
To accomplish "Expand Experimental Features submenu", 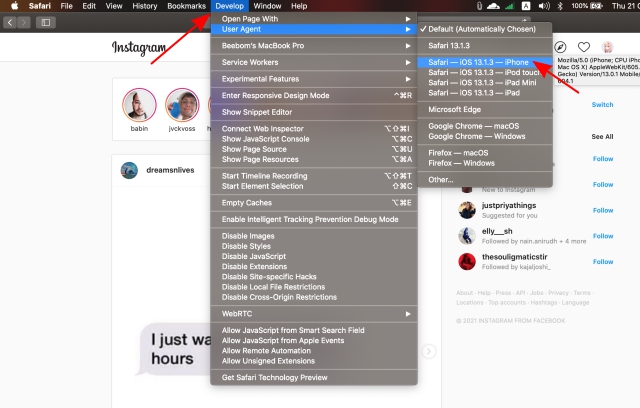I will (313, 79).
